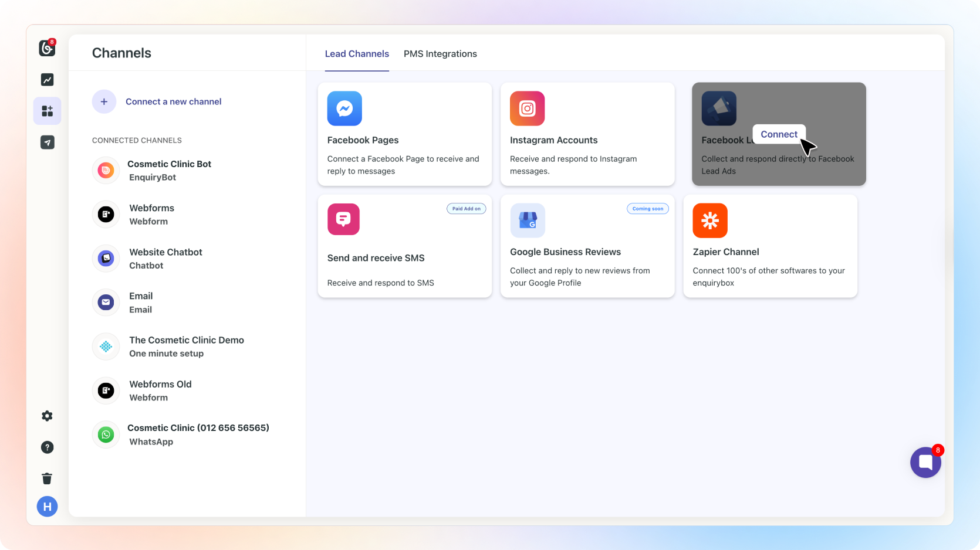Click the help question mark icon
This screenshot has width=980, height=550.
point(47,447)
